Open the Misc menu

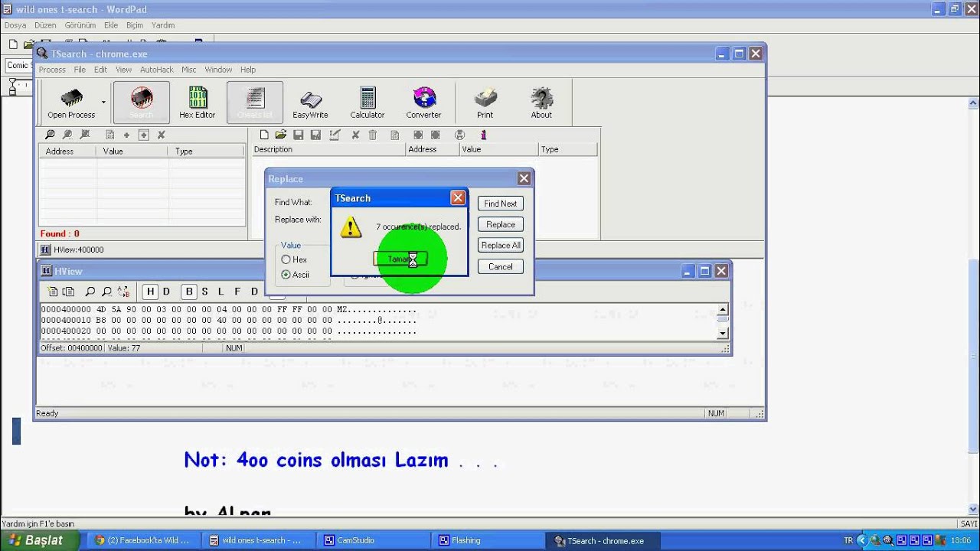click(x=188, y=70)
